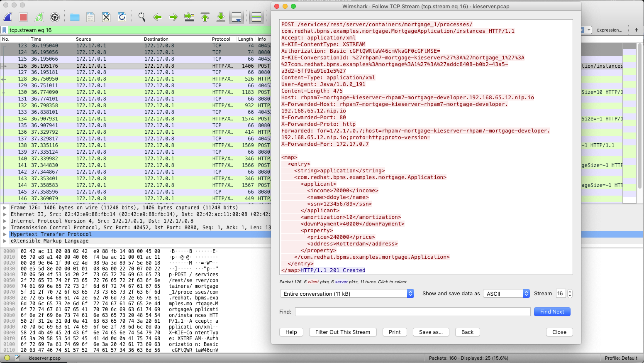Click the filter bookmark icon
The image size is (644, 363).
[4, 30]
